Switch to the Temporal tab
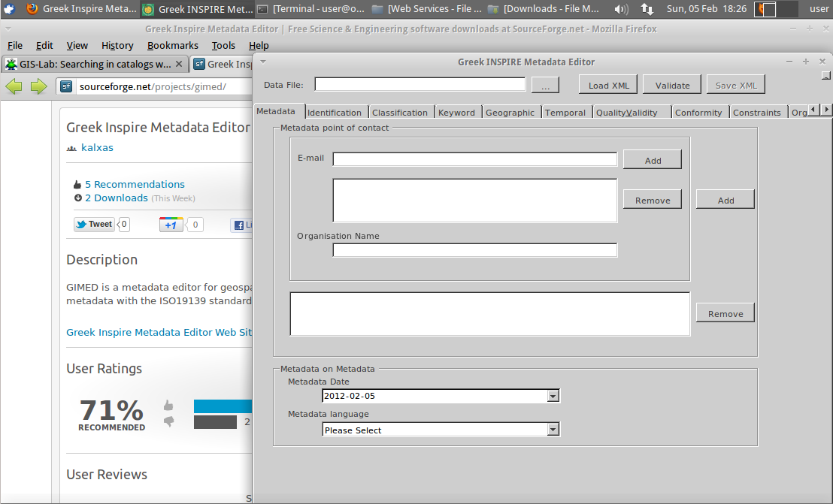833x504 pixels. point(565,113)
